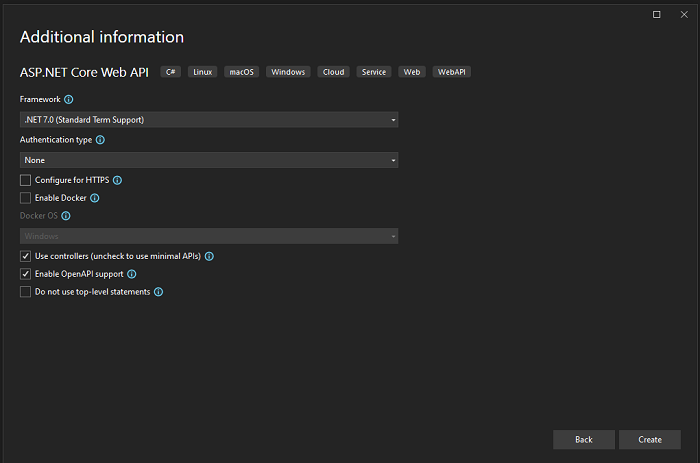Click the info icon next to Framework
This screenshot has width=700, height=463.
coord(68,100)
